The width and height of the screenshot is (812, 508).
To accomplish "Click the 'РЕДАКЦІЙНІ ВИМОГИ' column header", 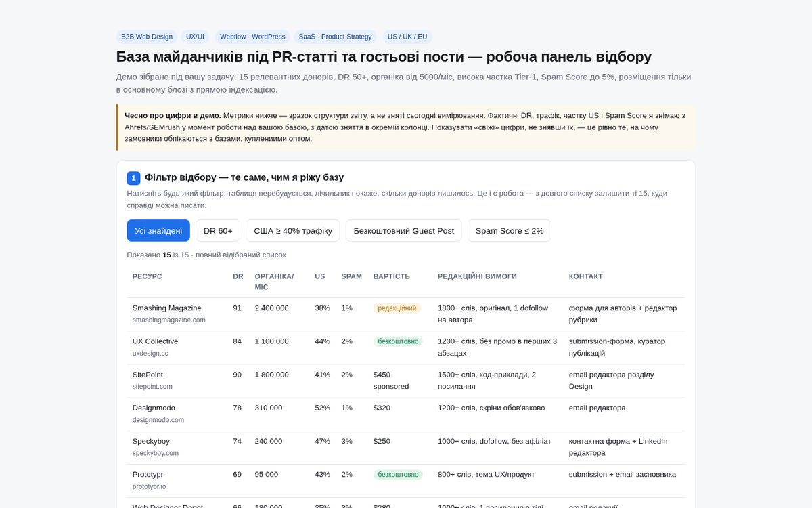I will [x=477, y=276].
